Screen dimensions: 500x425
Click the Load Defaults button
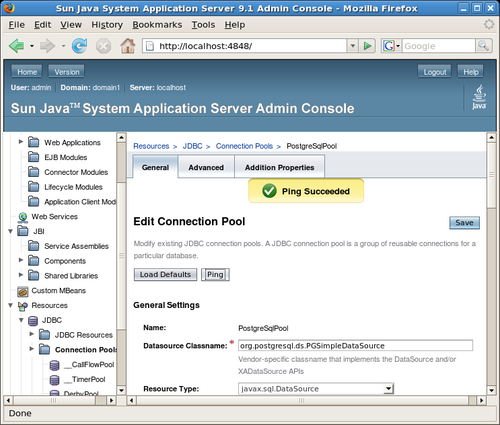(x=165, y=275)
